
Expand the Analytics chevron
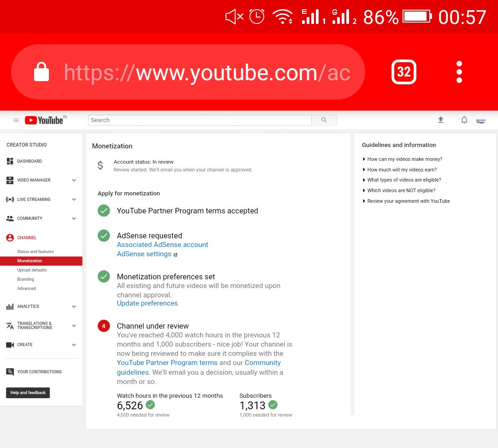click(74, 307)
